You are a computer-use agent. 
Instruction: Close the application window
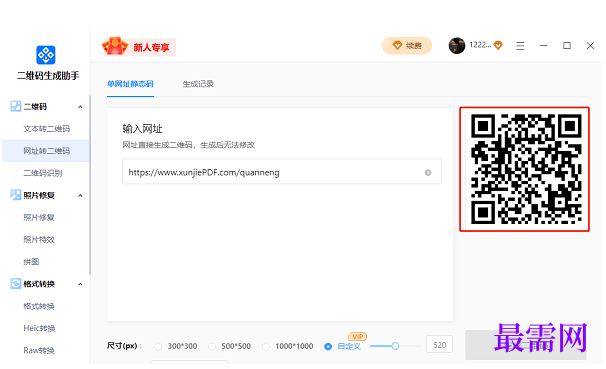[590, 46]
